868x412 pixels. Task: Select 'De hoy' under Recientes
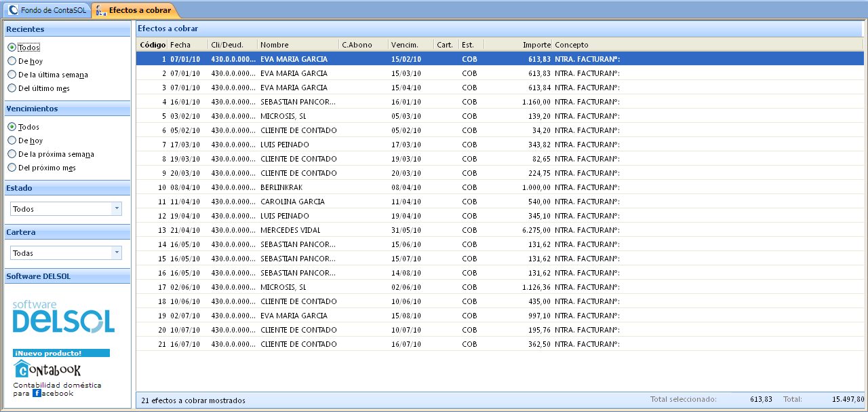[x=12, y=61]
